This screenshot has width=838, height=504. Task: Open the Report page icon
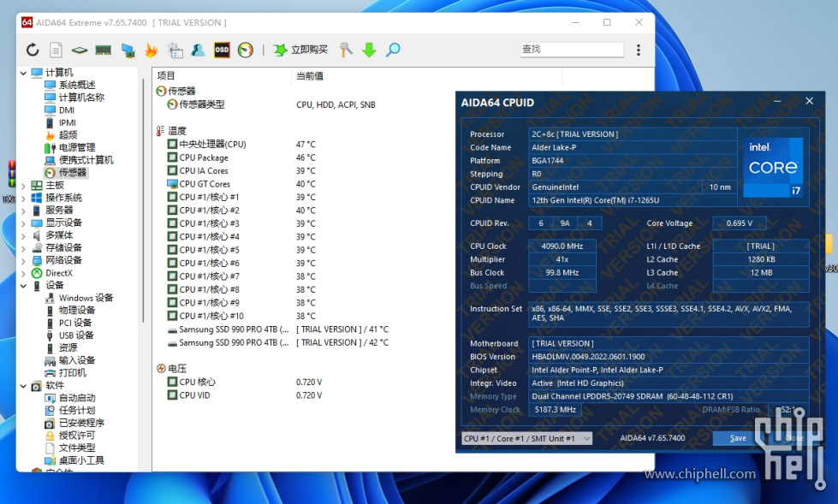[56, 50]
